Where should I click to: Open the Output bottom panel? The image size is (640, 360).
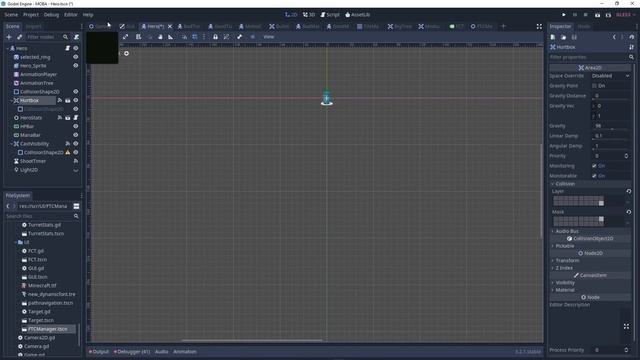[x=99, y=351]
